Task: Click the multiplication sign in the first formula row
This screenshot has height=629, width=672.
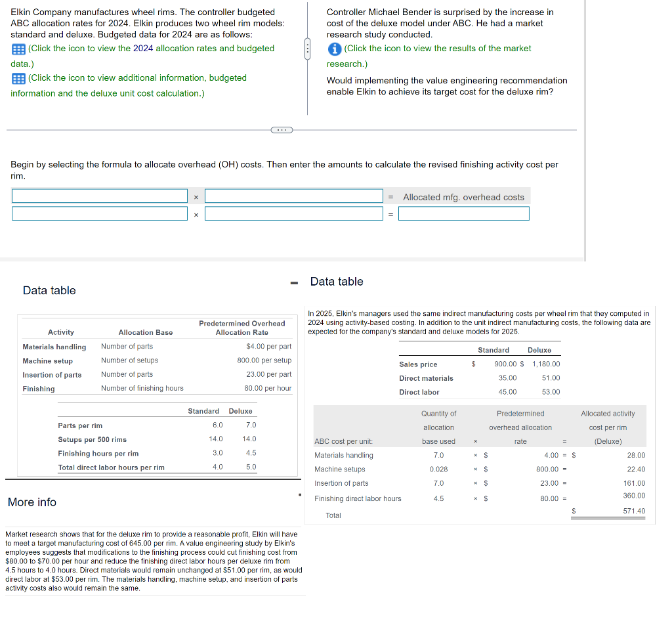Action: tap(196, 196)
